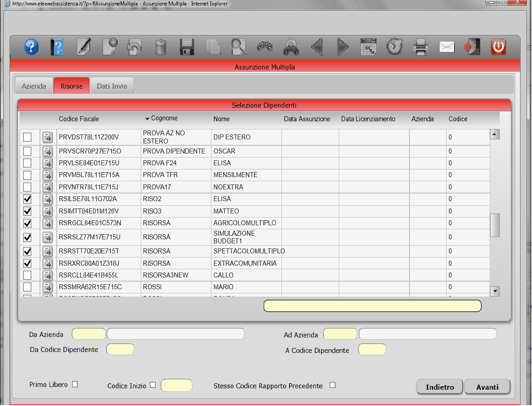This screenshot has height=406, width=532.
Task: Sort by the Cognome column arrow
Action: (x=147, y=119)
